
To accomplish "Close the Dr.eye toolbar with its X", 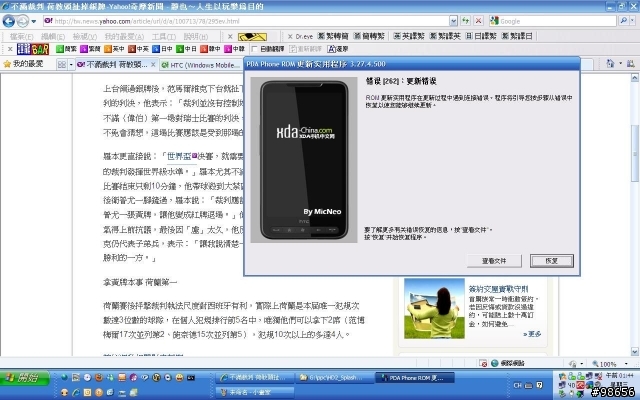I will [290, 36].
